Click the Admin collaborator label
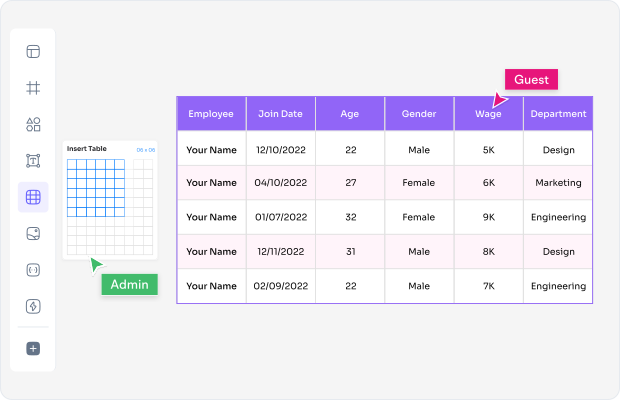This screenshot has width=620, height=400. click(129, 285)
